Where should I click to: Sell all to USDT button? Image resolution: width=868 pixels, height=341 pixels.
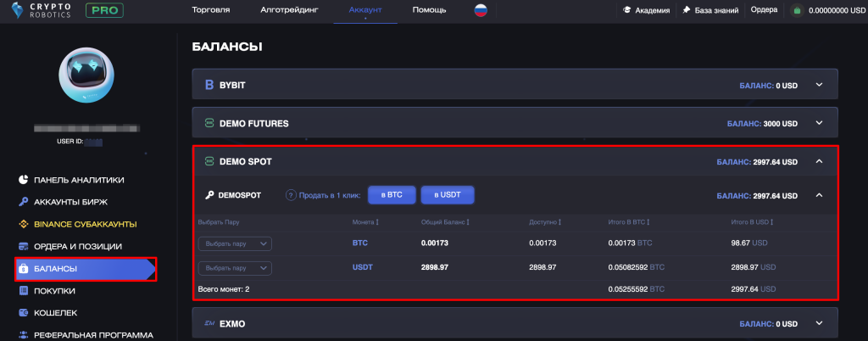pyautogui.click(x=448, y=195)
